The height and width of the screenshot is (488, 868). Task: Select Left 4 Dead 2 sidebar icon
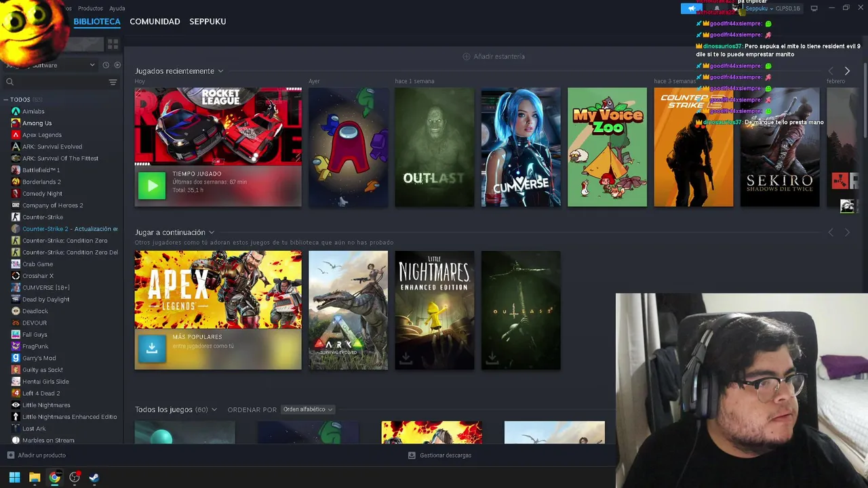tap(16, 393)
